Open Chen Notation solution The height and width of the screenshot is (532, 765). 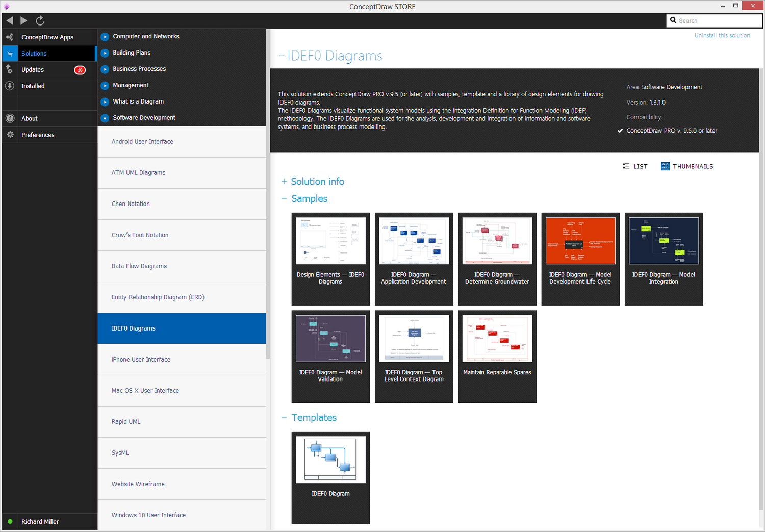click(x=182, y=204)
